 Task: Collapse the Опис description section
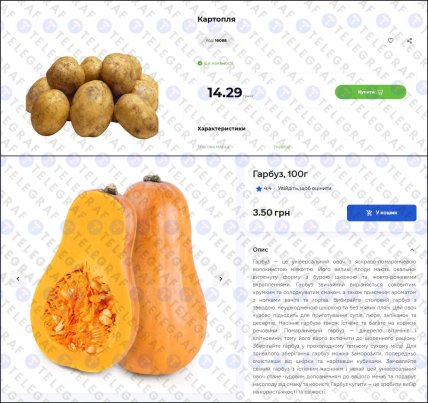coord(412,250)
